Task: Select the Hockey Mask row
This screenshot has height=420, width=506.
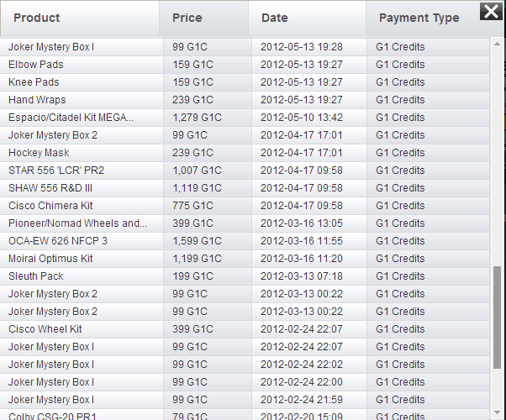Action: pyautogui.click(x=39, y=153)
